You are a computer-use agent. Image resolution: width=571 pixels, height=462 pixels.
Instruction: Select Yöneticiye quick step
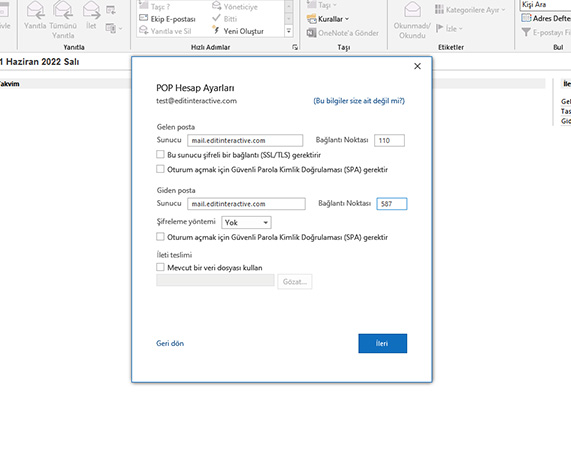pyautogui.click(x=235, y=6)
